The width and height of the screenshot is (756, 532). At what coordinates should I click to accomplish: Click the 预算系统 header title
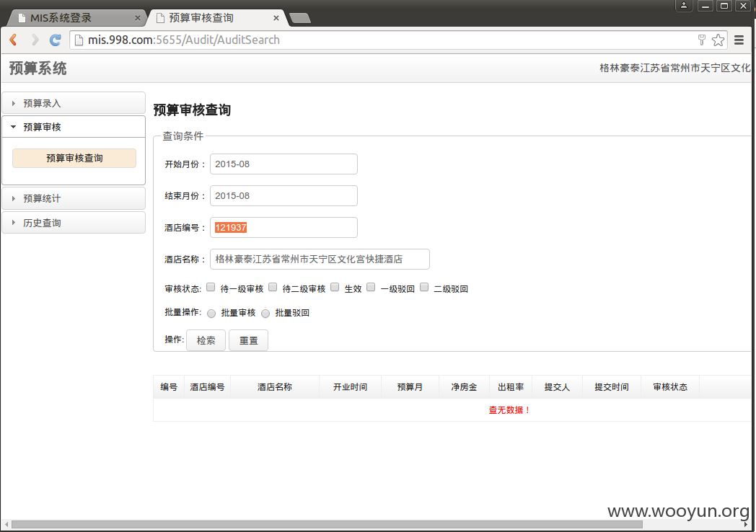point(38,68)
